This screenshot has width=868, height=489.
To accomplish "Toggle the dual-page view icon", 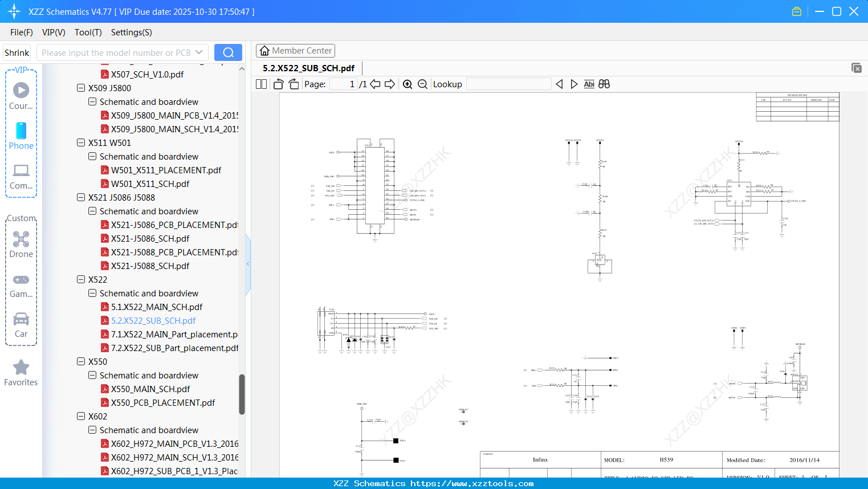I will point(260,84).
